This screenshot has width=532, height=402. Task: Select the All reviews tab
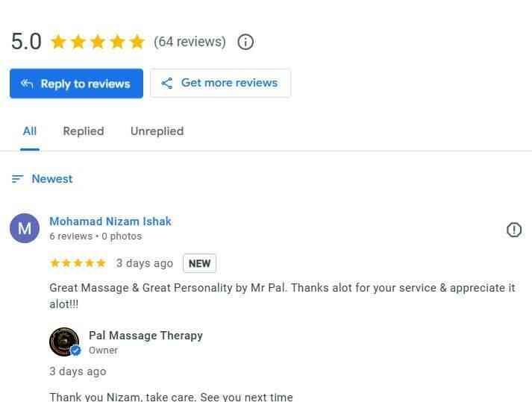click(x=30, y=131)
